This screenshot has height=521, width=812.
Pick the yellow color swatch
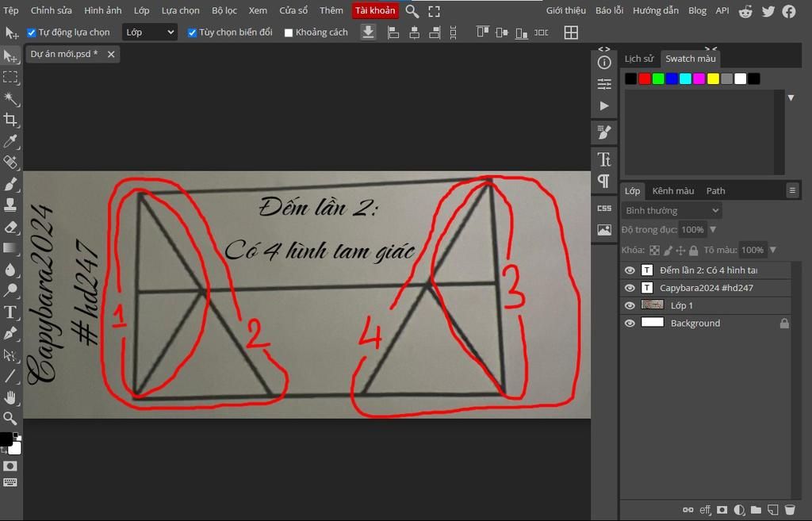713,79
